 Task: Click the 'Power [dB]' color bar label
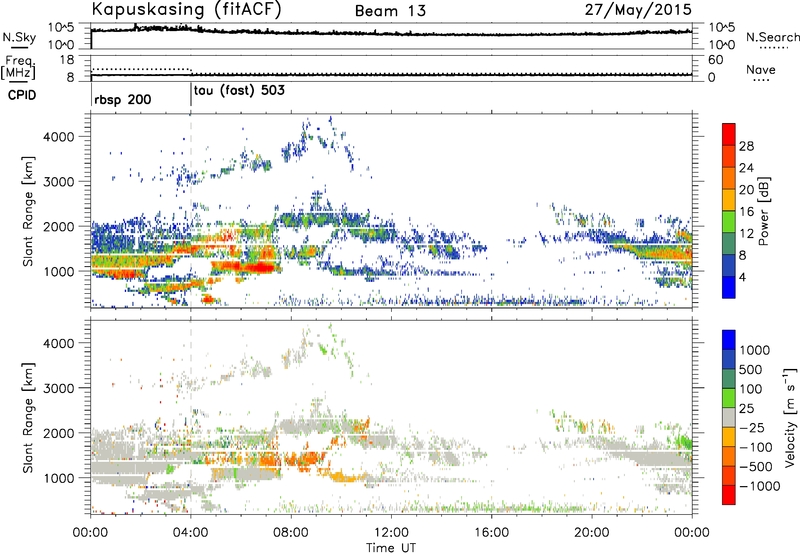(x=763, y=211)
